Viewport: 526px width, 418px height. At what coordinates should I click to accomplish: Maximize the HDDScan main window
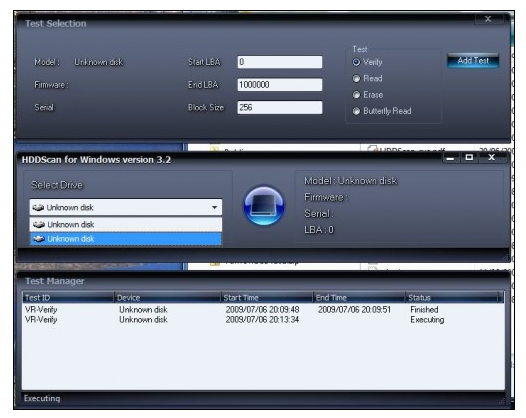[x=469, y=157]
